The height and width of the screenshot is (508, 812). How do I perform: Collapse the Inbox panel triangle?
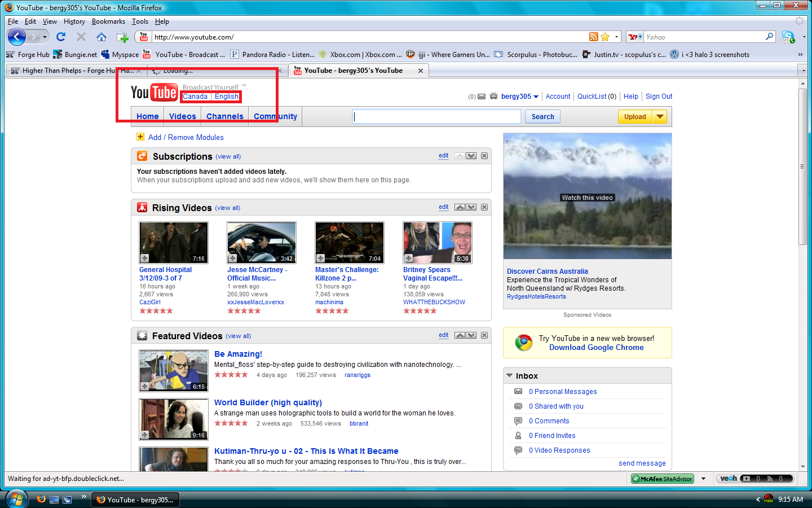[x=510, y=375]
